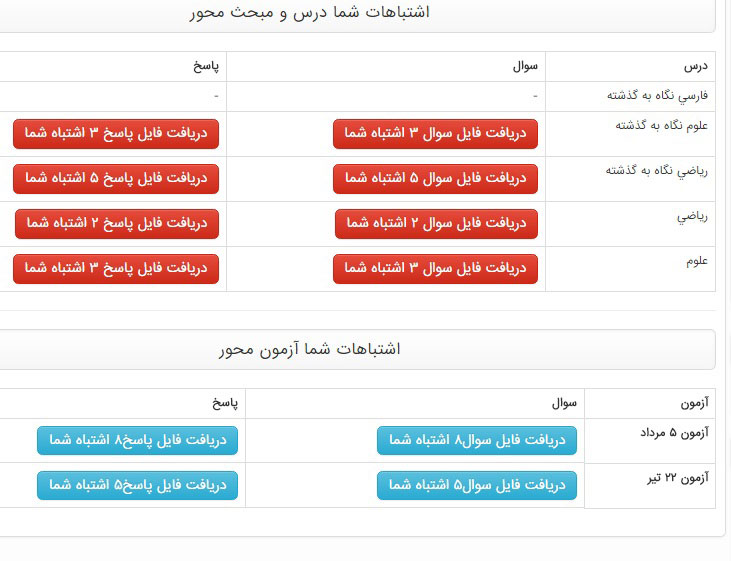Download answer file for علوم نگاه به گذشته row

pos(116,133)
